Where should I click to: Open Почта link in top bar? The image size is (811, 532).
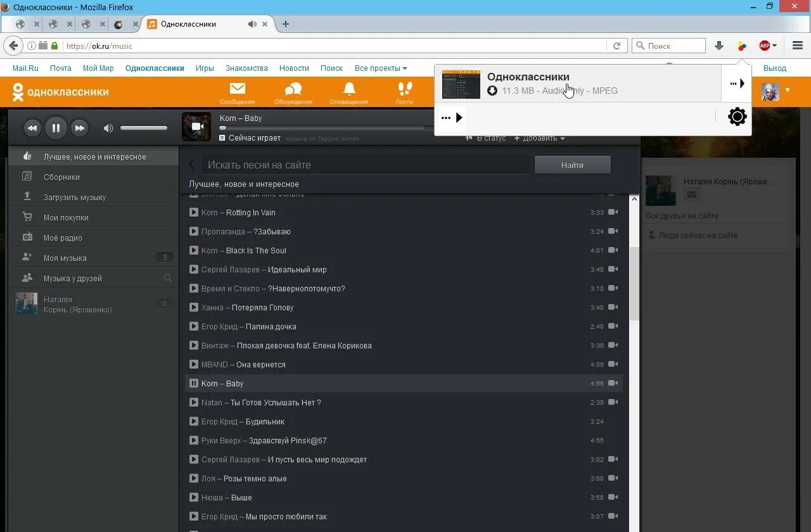click(61, 68)
